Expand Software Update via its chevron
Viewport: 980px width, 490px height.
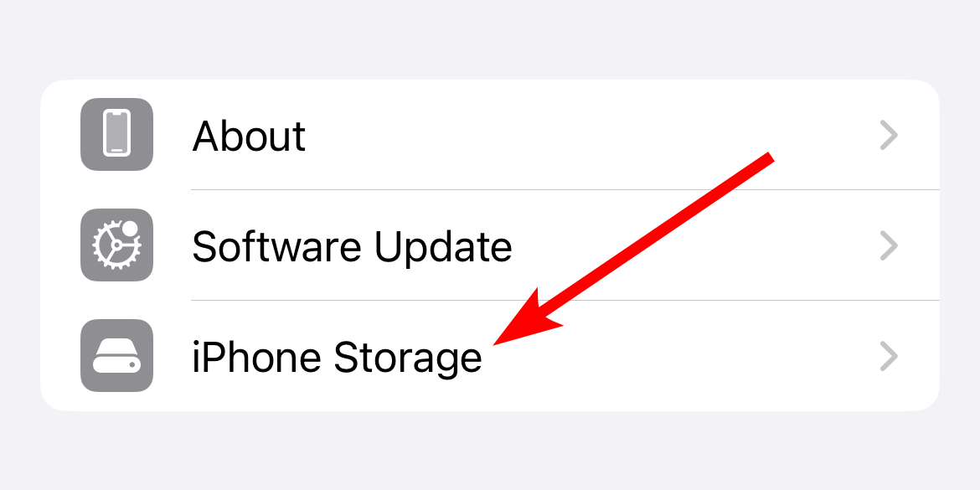click(889, 245)
